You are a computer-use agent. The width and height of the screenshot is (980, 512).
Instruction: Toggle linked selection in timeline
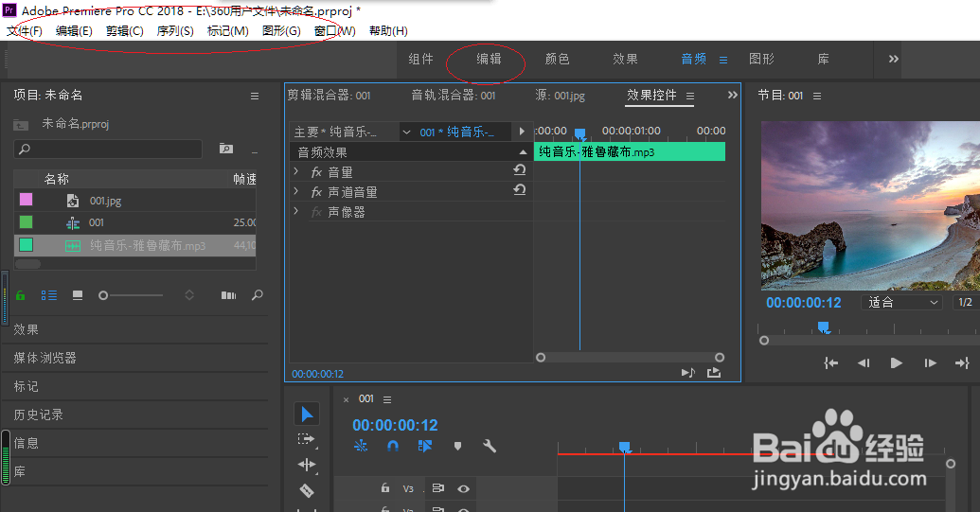(425, 446)
